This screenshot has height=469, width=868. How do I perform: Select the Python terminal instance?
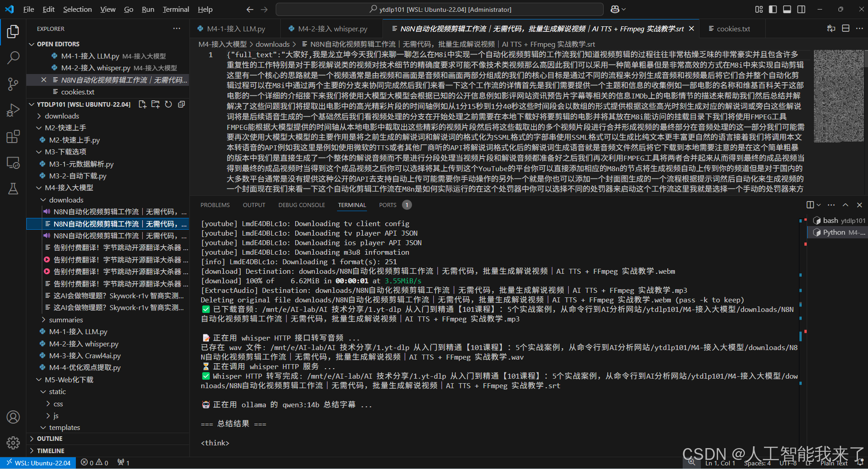838,232
